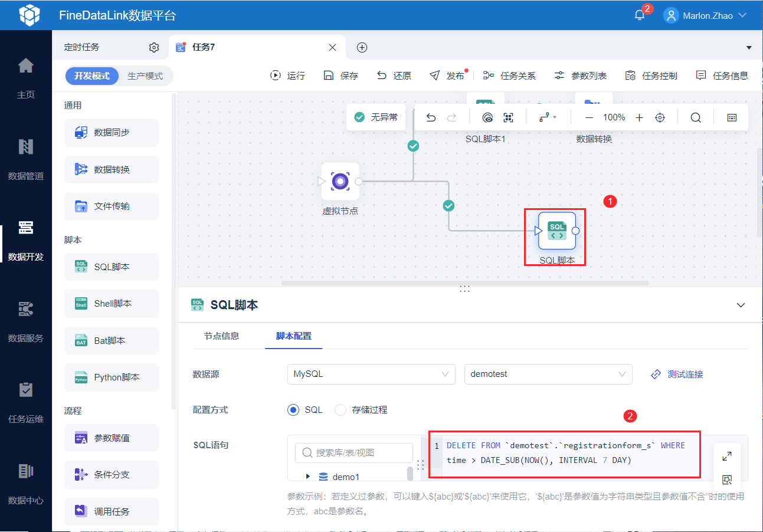This screenshot has height=532, width=763.
Task: Add Python脚本 node from palette
Action: coord(112,377)
